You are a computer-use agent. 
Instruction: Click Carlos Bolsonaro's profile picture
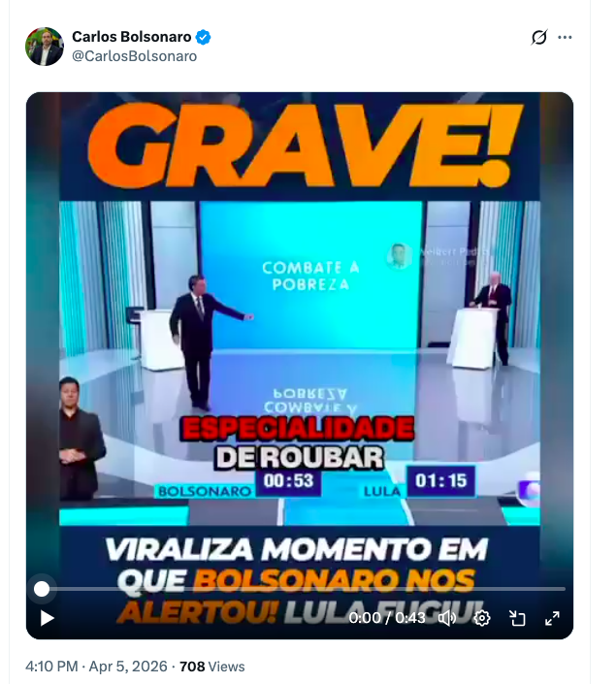coord(45,47)
